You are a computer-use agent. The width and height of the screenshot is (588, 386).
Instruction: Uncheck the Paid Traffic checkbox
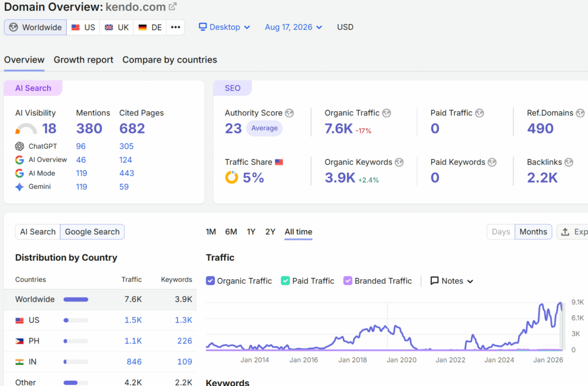[x=285, y=280]
